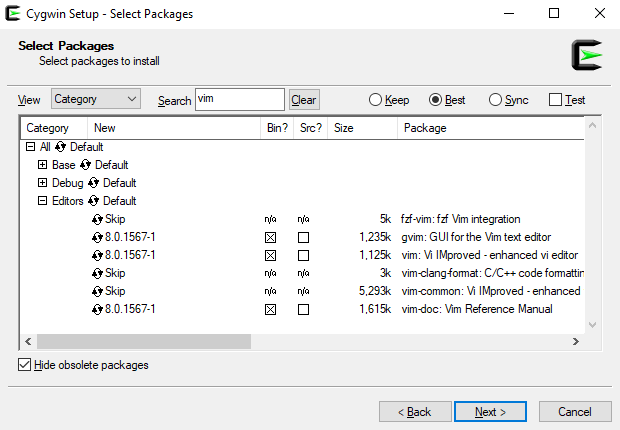
Task: Click the cycle icon for vim-clang-format Skip
Action: click(x=97, y=273)
